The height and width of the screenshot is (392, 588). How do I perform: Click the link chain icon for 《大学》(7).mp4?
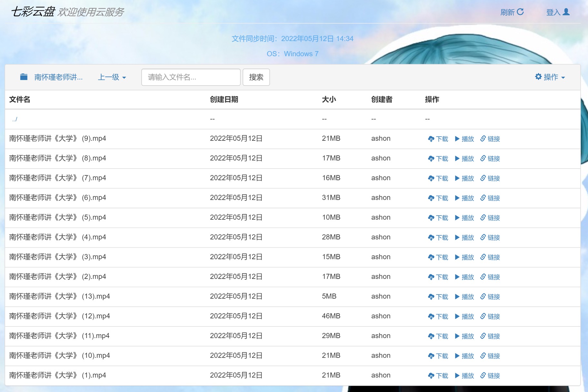tap(483, 178)
